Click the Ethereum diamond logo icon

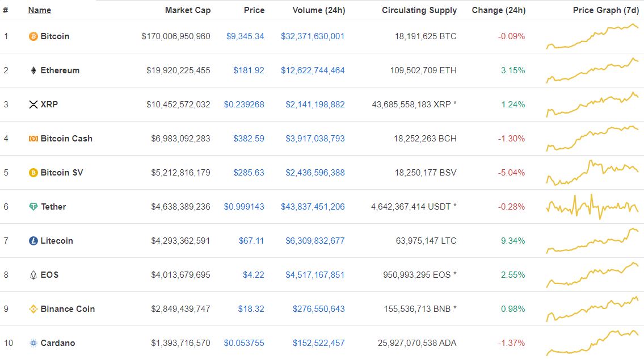pyautogui.click(x=33, y=71)
